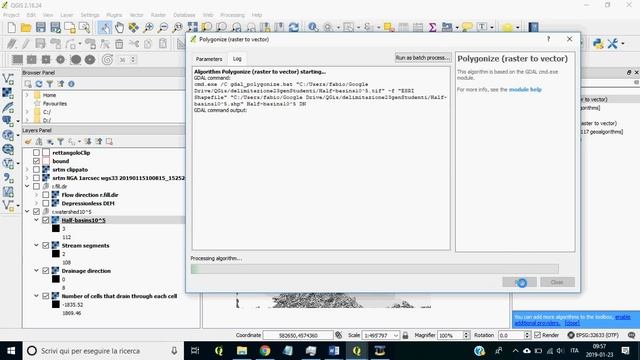The height and width of the screenshot is (360, 640).
Task: Click the Add Vector Layer icon in left sidebar
Action: point(8,78)
